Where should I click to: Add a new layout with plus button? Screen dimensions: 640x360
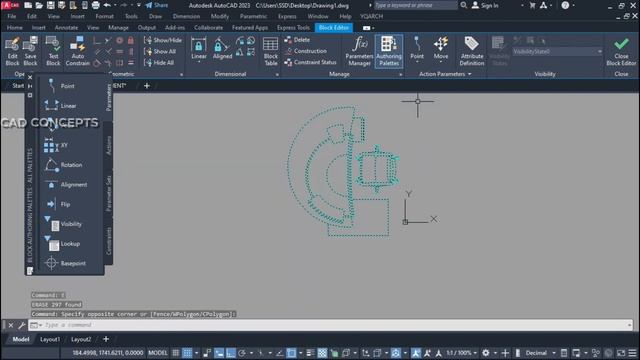[106, 339]
